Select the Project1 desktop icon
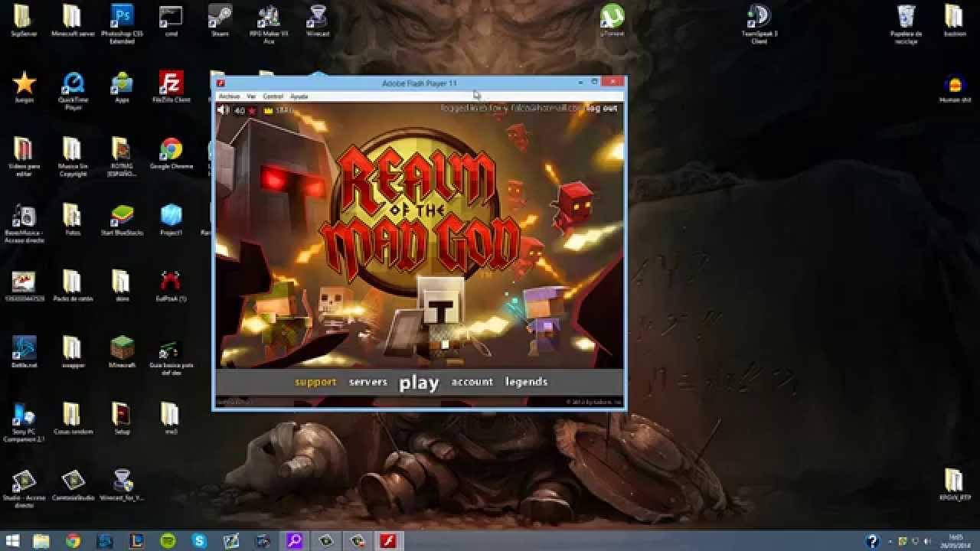Image resolution: width=980 pixels, height=551 pixels. pyautogui.click(x=171, y=220)
